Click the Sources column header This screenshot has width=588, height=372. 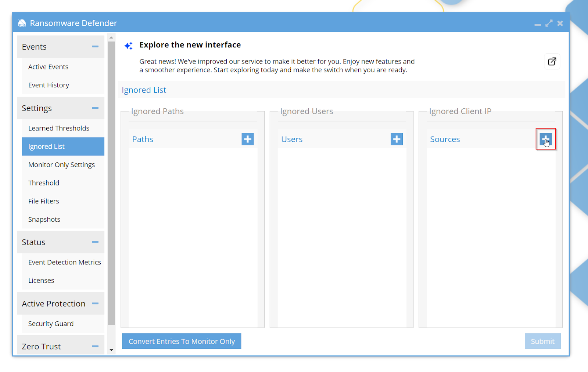(445, 139)
